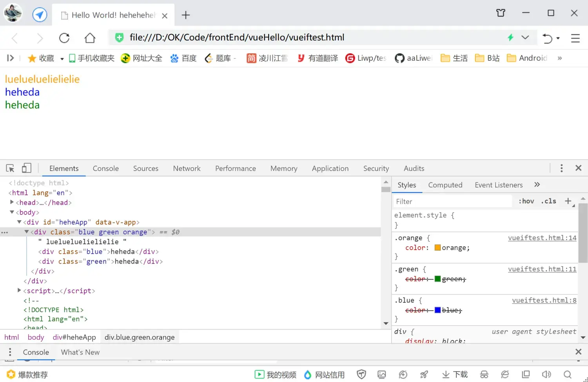Click the blue compass navigation icon

(x=39, y=15)
